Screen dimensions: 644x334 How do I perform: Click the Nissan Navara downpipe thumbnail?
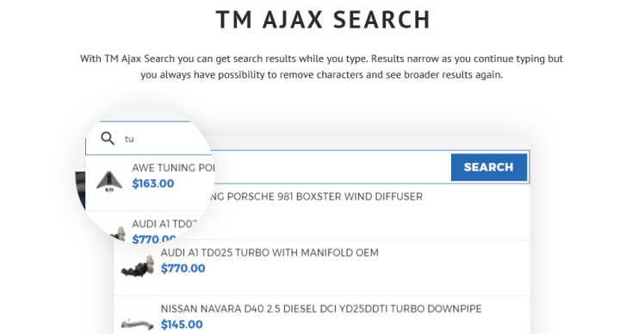coord(138,325)
